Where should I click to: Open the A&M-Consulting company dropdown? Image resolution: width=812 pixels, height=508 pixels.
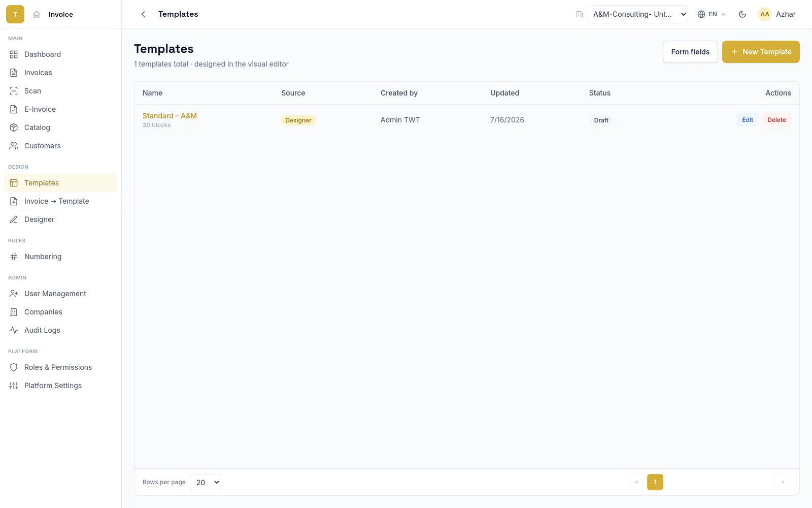click(x=637, y=14)
